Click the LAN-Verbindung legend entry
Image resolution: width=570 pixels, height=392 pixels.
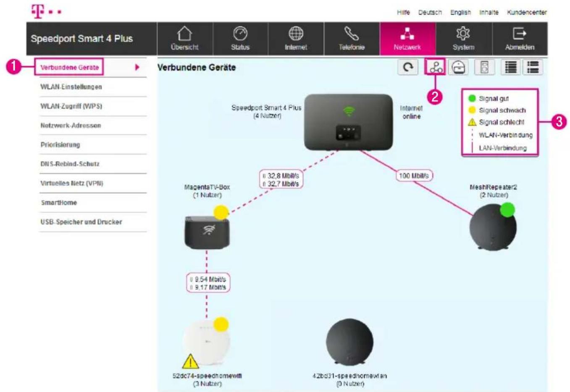(499, 148)
